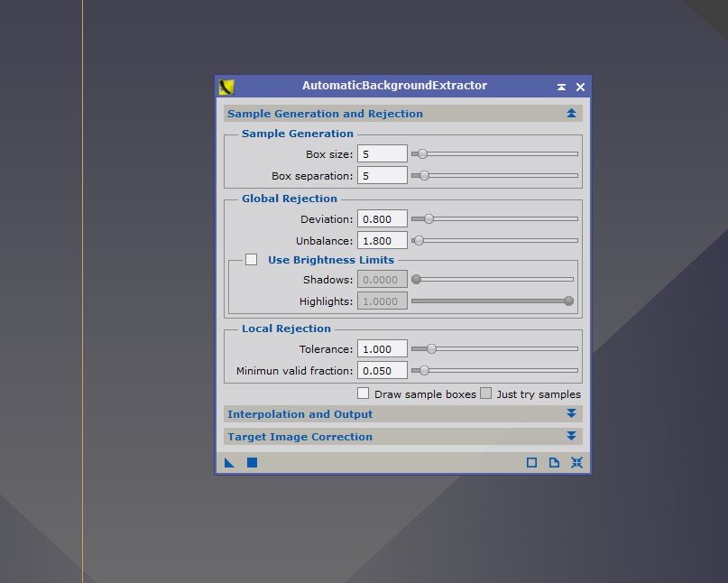This screenshot has width=728, height=583.
Task: Click the Box size slider handle
Action: pyautogui.click(x=422, y=153)
